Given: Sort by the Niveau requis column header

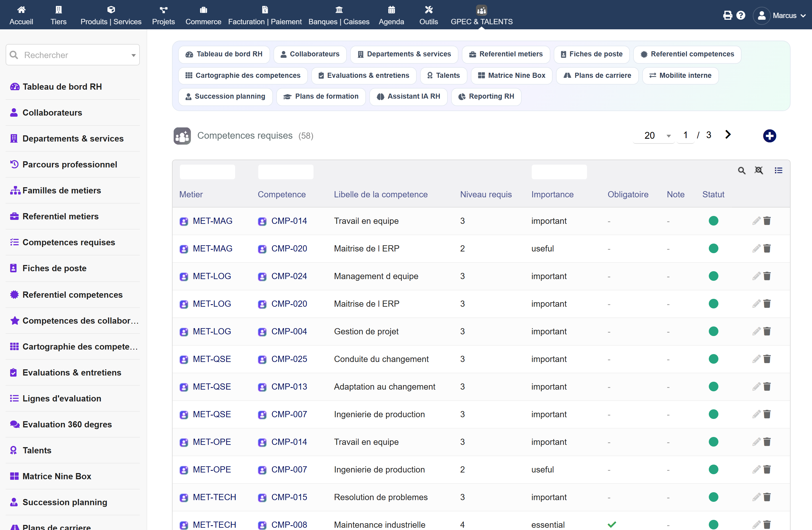Looking at the screenshot, I should pos(486,195).
